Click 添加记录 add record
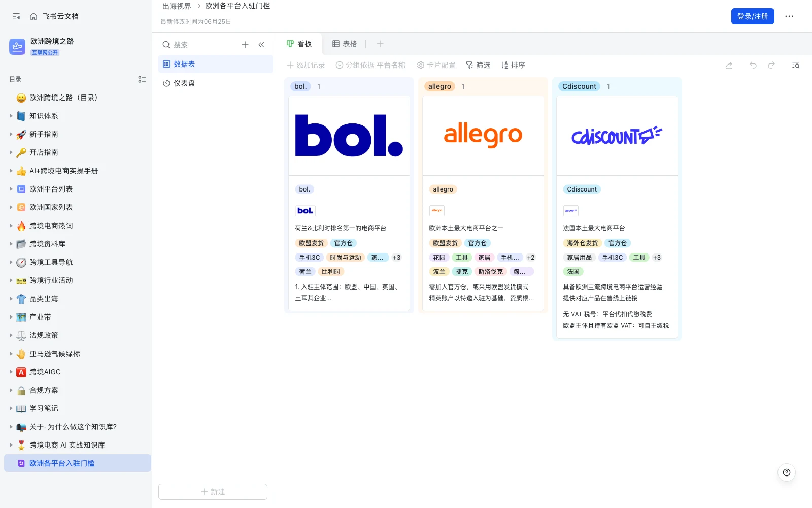 point(306,65)
